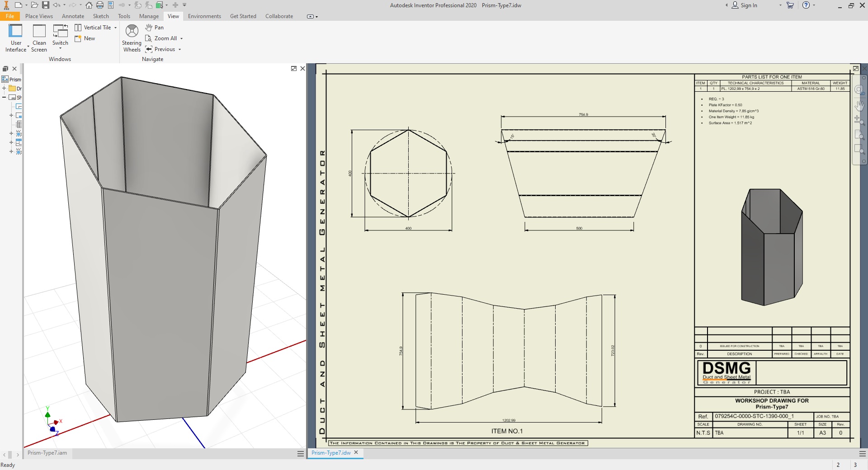Click the Home icon in the quick access toolbar
Viewport: 868px width, 470px height.
click(89, 5)
